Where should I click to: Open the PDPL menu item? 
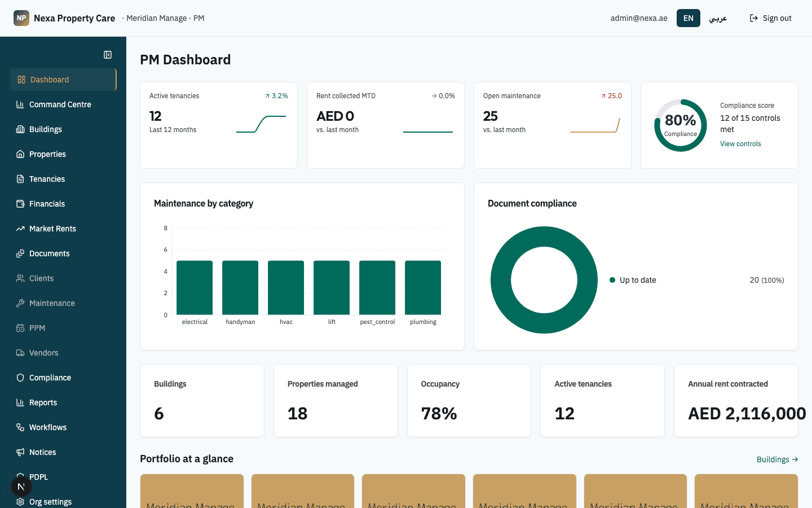tap(63, 477)
